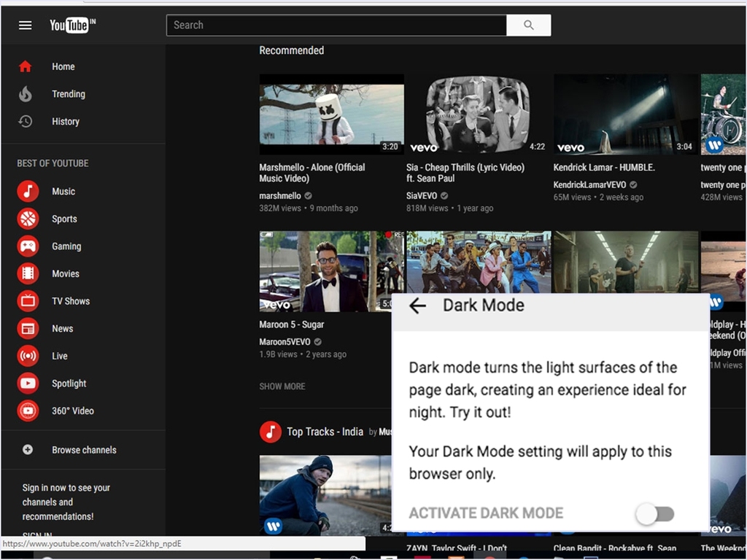Viewport: 747px width, 560px height.
Task: Select Live in the sidebar
Action: [60, 356]
